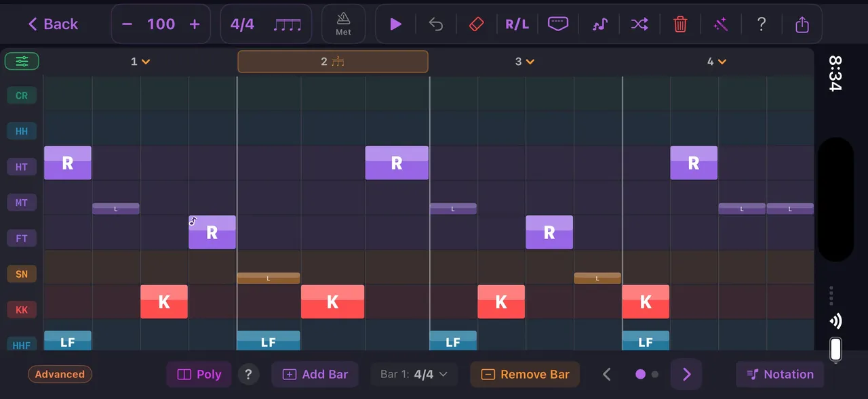This screenshot has width=868, height=399.
Task: Select the KK kick instrument label
Action: tap(22, 310)
